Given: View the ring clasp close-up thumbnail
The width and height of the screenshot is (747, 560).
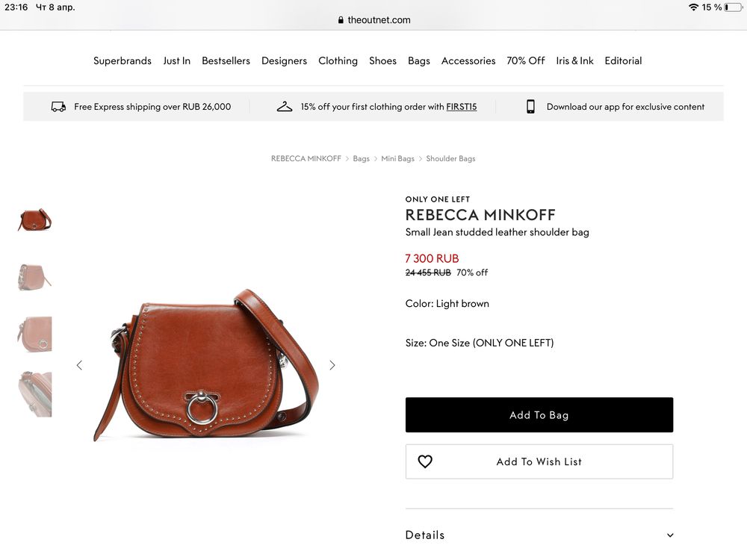Looking at the screenshot, I should (34, 334).
